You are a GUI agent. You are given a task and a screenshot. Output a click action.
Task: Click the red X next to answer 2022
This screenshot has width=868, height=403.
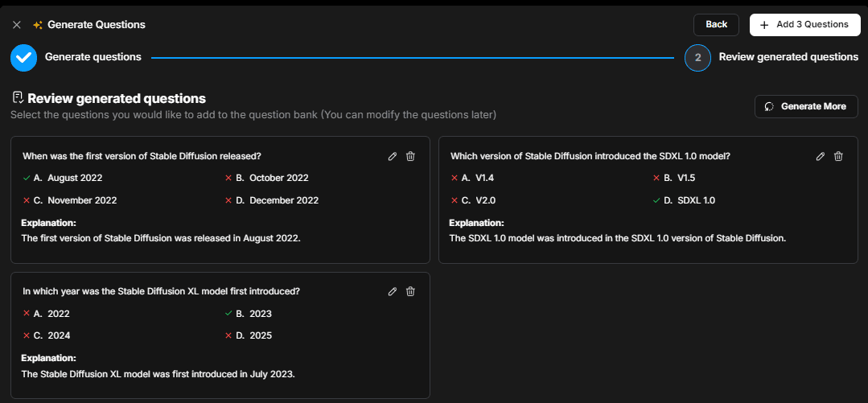tap(26, 314)
